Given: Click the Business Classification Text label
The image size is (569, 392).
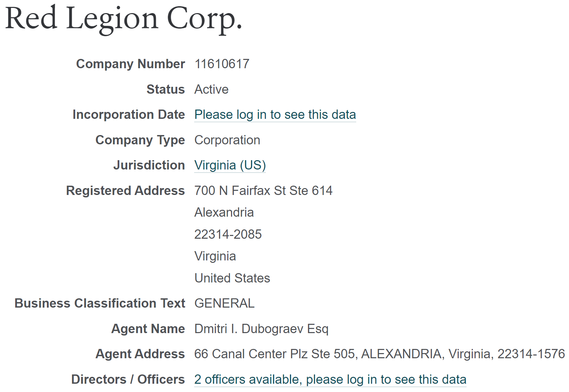Looking at the screenshot, I should (x=100, y=303).
